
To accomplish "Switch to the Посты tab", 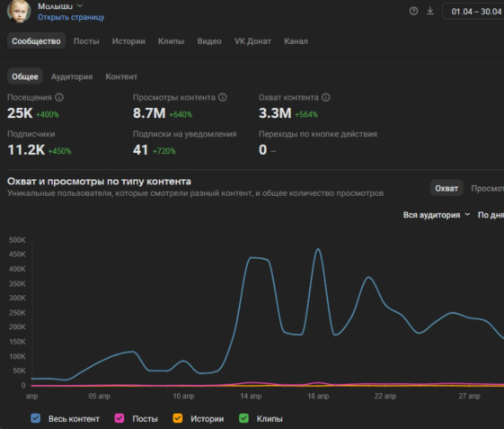I will pyautogui.click(x=86, y=41).
